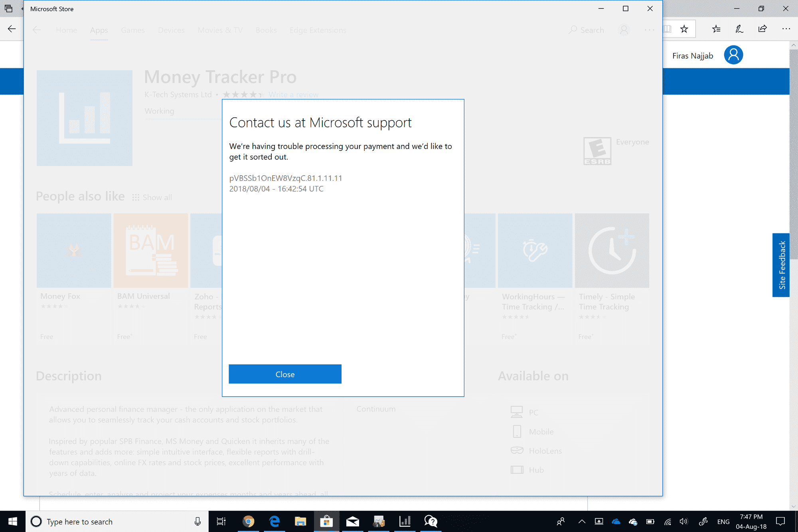
Task: Open Edge Settings and more ellipsis
Action: (786, 29)
